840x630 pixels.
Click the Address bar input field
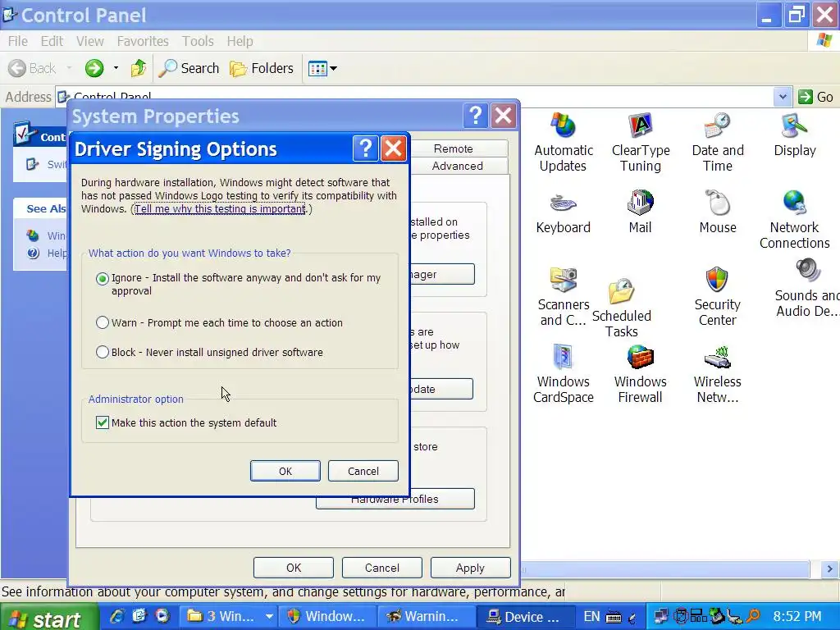pos(414,97)
